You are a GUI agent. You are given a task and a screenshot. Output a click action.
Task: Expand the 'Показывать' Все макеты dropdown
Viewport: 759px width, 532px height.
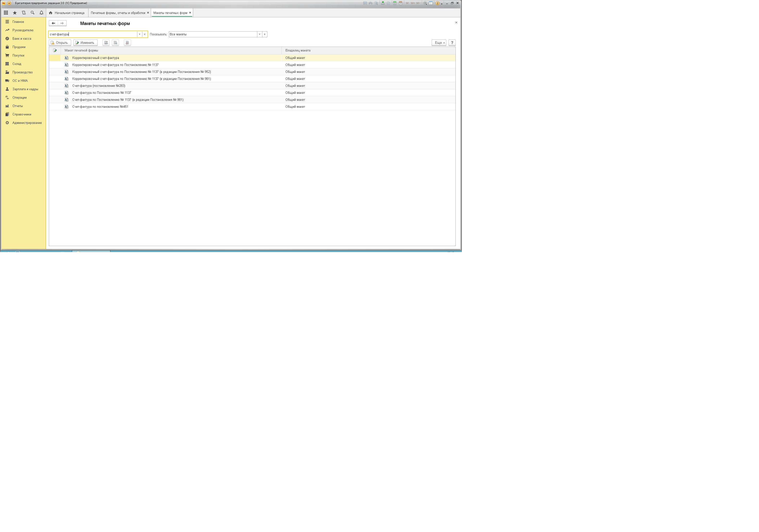click(259, 34)
